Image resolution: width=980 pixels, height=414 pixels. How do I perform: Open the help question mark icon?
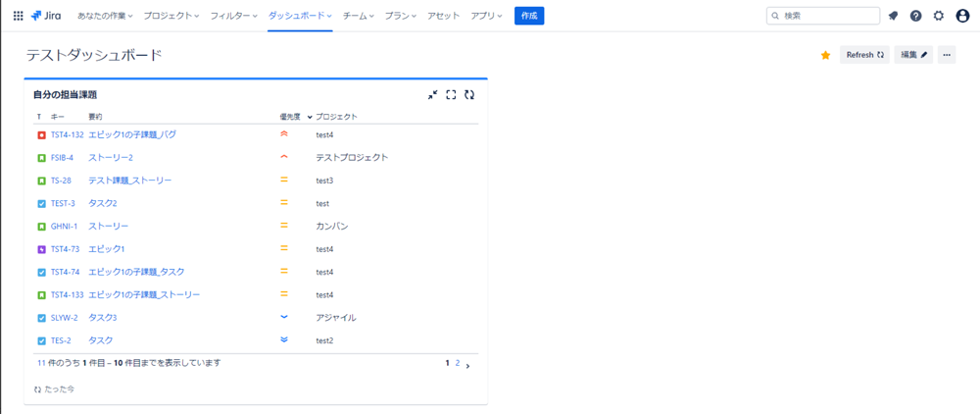tap(915, 16)
